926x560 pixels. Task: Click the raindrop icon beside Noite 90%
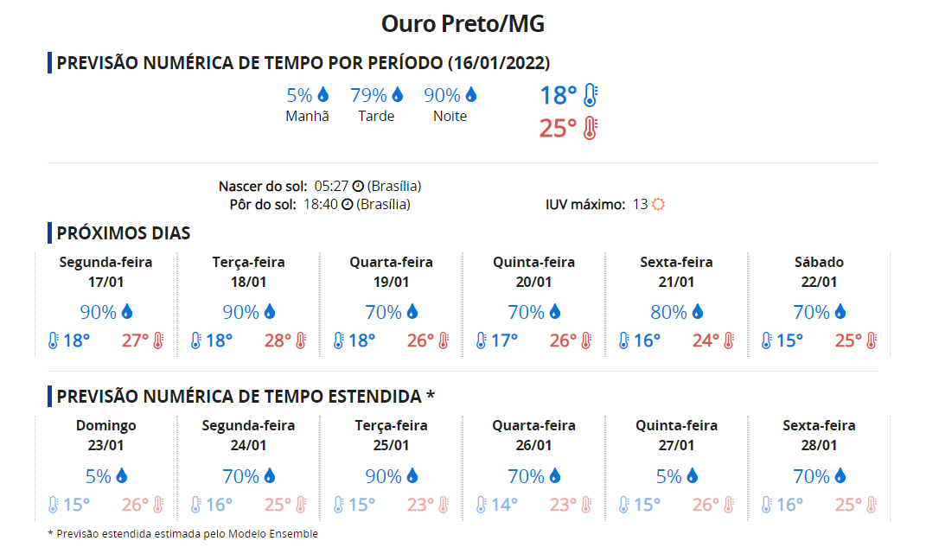pos(470,94)
